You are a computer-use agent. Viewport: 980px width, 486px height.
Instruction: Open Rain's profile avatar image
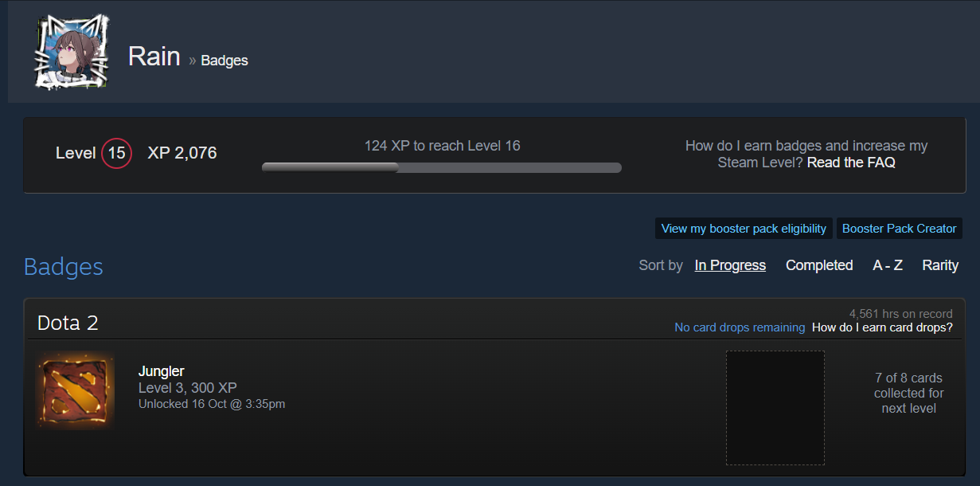pos(72,53)
